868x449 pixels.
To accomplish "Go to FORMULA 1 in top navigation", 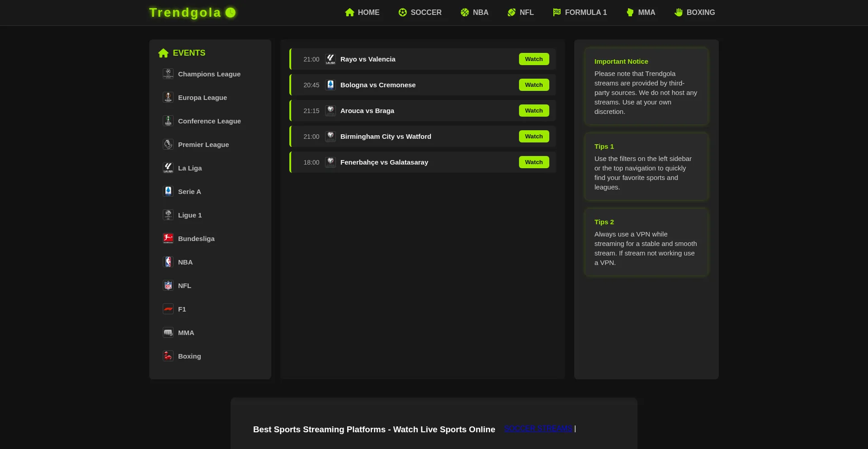I will (580, 13).
